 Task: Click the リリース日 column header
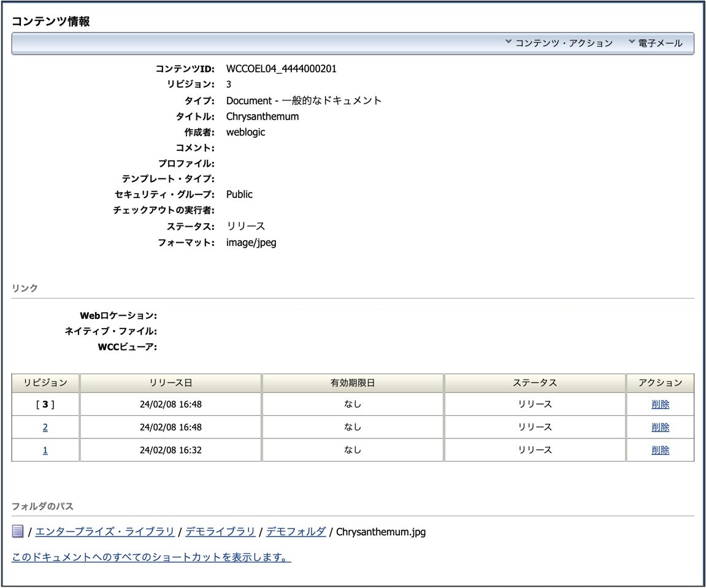coord(171,383)
